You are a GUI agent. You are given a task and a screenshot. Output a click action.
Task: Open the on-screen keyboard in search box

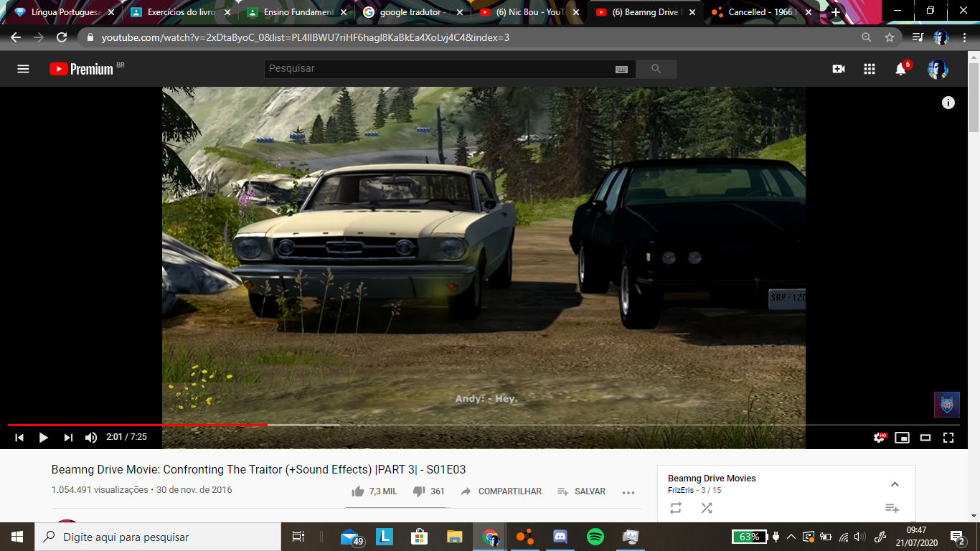(621, 69)
